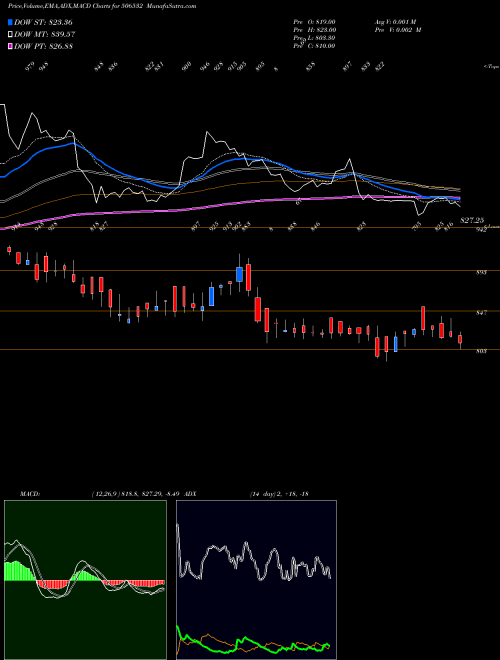Click the ADX (14 day) values text
Screen dimensions: 500x660
279,494
